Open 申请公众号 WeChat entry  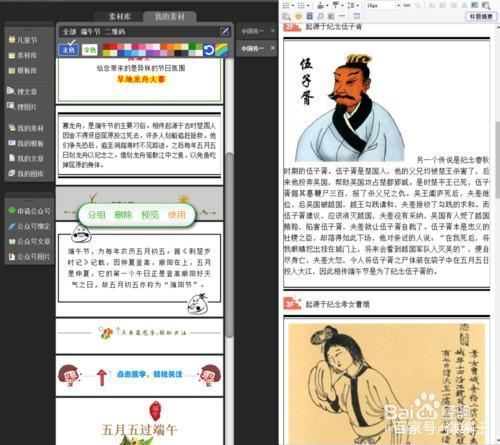point(29,211)
